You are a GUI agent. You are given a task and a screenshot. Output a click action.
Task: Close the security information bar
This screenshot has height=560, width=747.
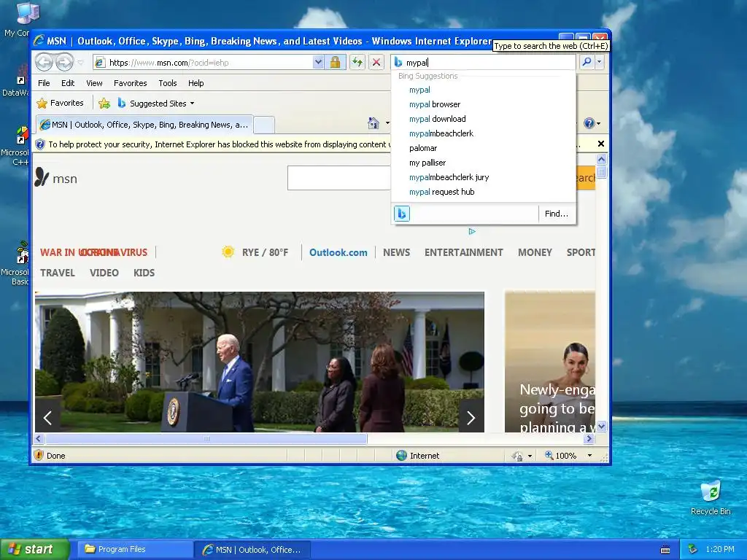[x=601, y=144]
